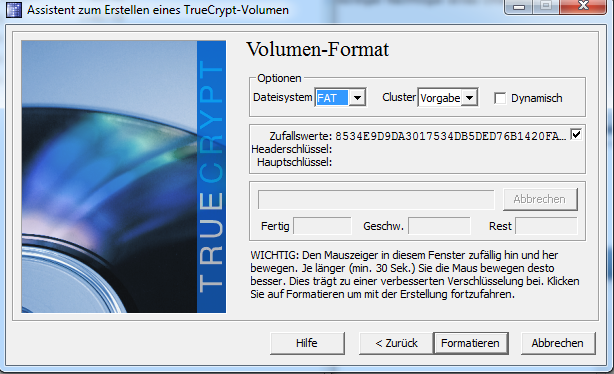Screen dimensions: 614x374
Task: Click the Vorgabe cluster value
Action: click(x=440, y=98)
